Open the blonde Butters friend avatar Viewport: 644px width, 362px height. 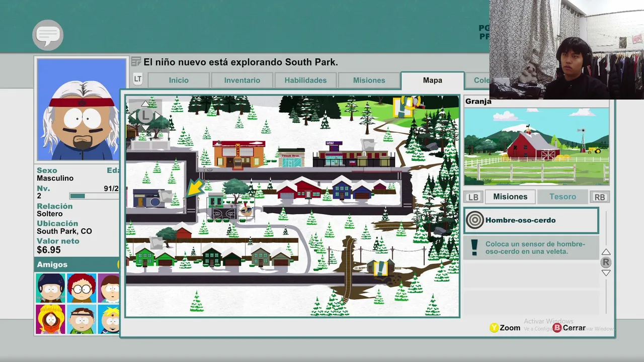click(x=109, y=319)
